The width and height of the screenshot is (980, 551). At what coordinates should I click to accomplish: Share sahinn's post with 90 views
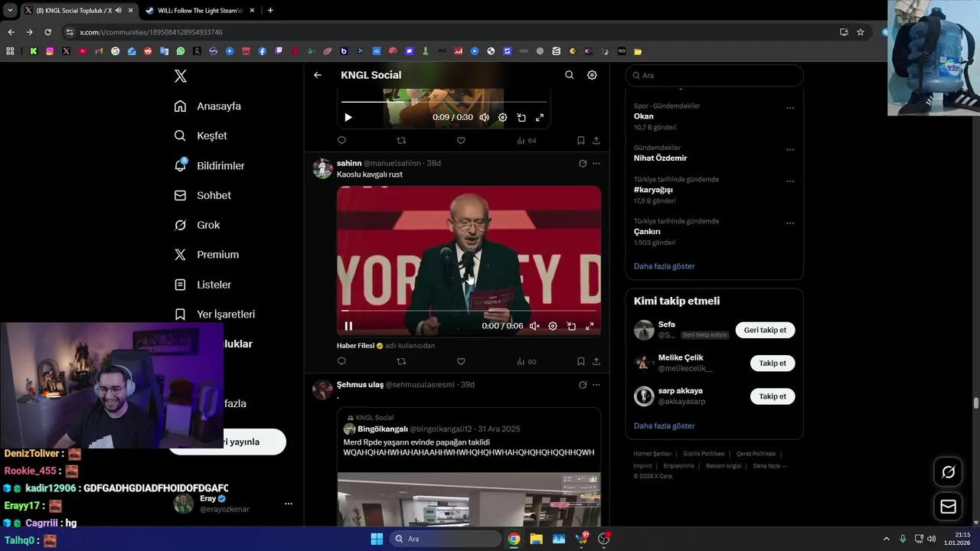tap(596, 361)
